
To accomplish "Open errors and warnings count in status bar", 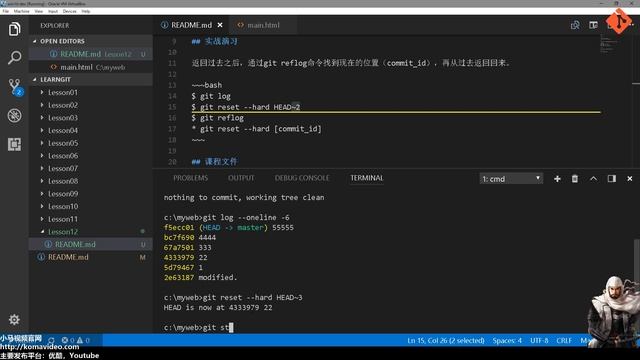I will (x=76, y=340).
